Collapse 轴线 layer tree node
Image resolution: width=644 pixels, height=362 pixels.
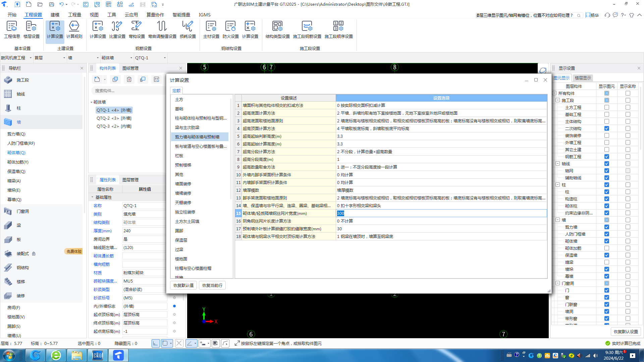coord(557,164)
